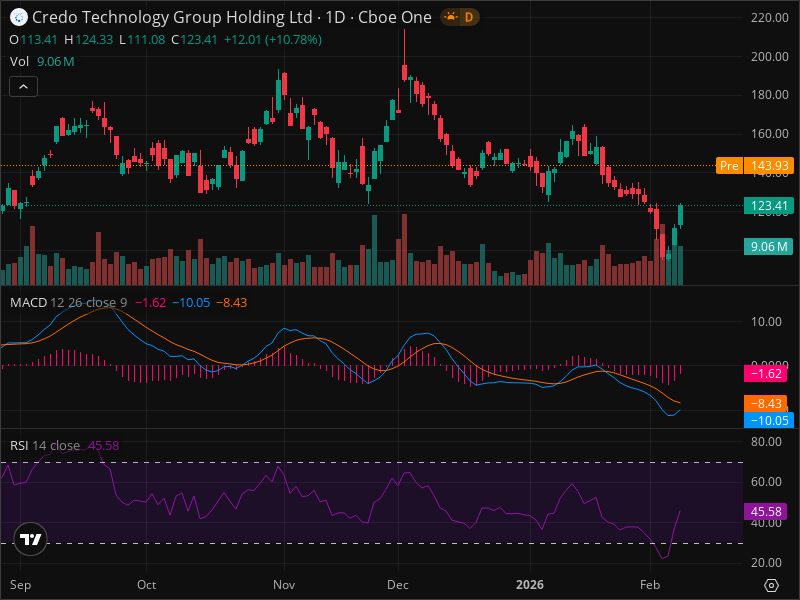Click the open value O113.41

34,40
